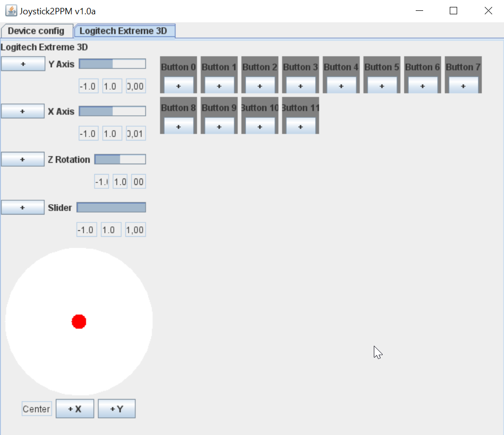
Task: Click the + button beside Z Rotation
Action: click(23, 159)
